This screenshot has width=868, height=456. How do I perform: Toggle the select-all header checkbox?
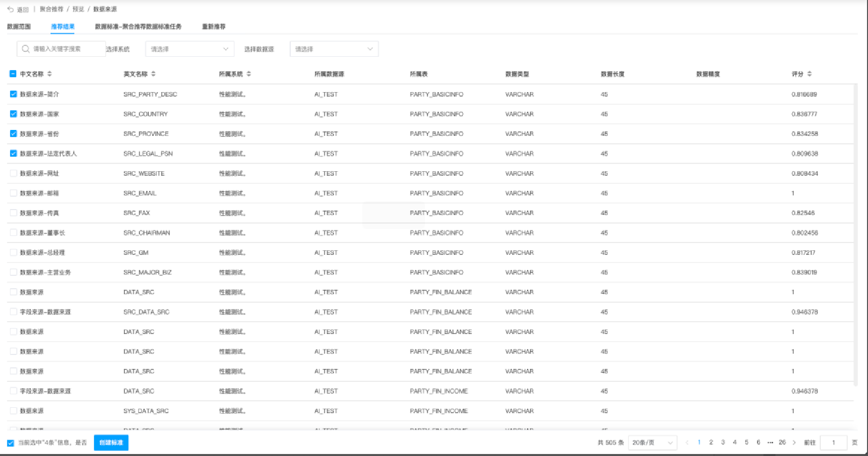point(13,74)
